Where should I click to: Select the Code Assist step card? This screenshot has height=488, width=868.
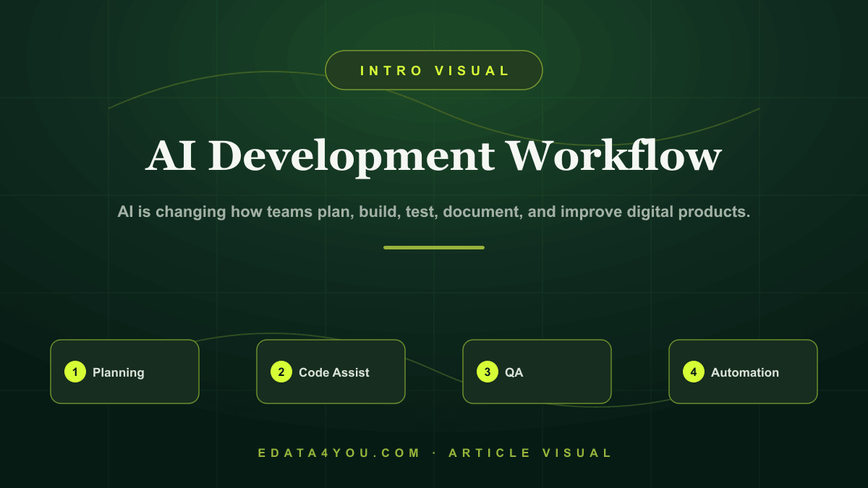pyautogui.click(x=331, y=372)
